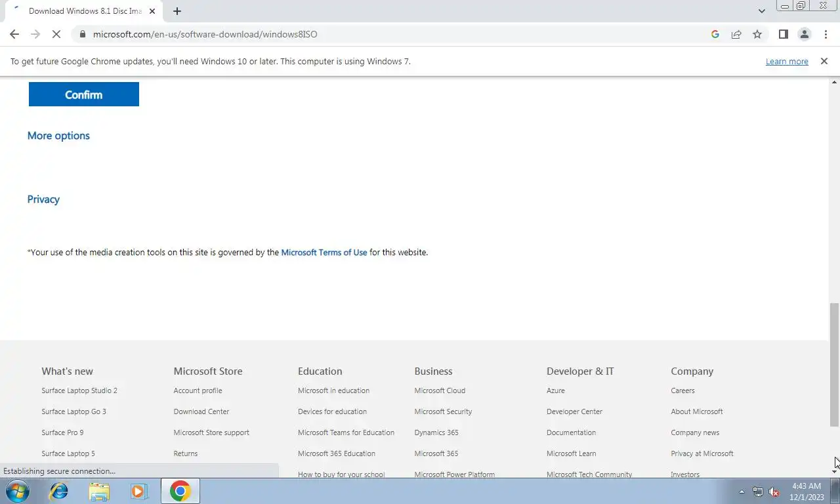Open Chrome three-dot menu

coord(826,34)
